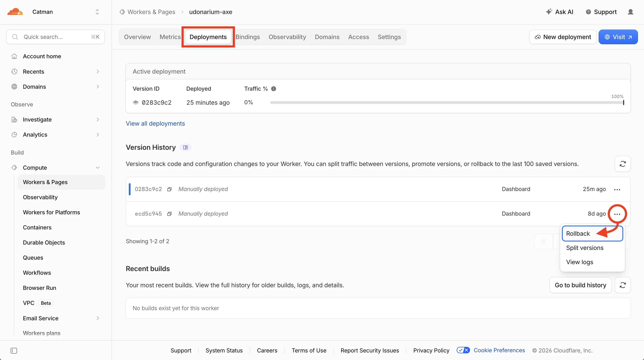
Task: Open Ask AI assistant
Action: coord(560,12)
